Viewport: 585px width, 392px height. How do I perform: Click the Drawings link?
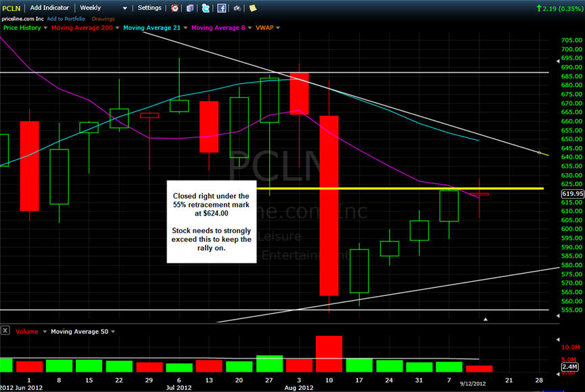pos(103,19)
